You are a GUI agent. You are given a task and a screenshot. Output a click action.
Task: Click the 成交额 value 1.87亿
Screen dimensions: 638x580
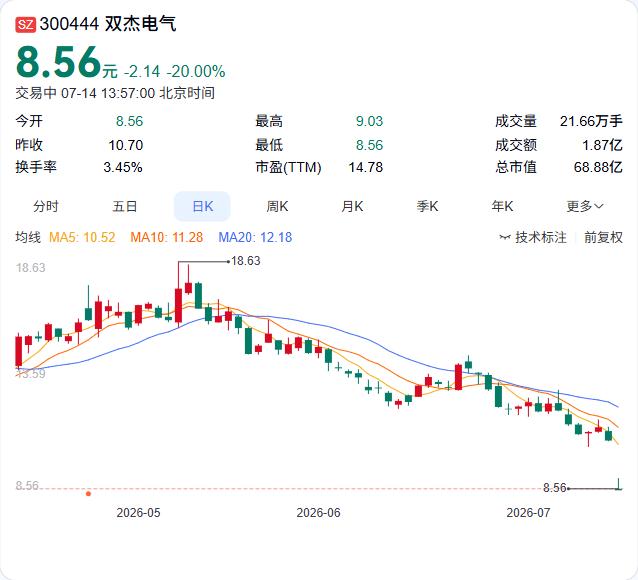click(x=602, y=145)
